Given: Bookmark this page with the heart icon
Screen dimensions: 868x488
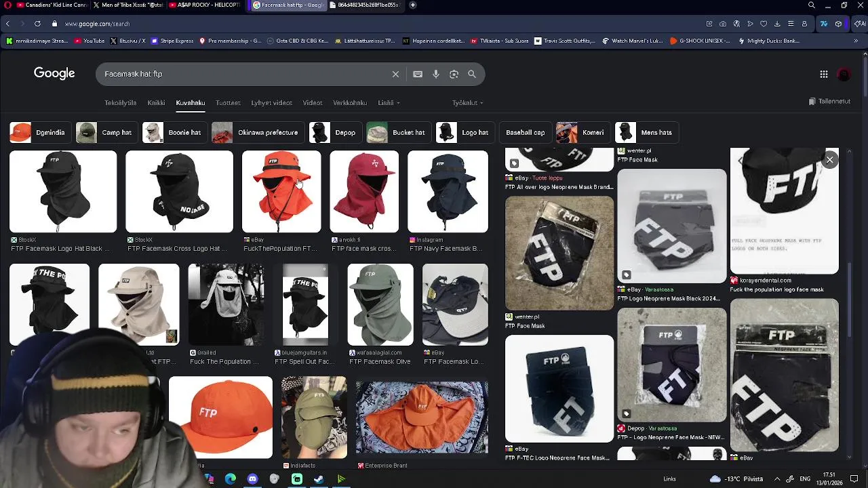Looking at the screenshot, I should (x=764, y=24).
